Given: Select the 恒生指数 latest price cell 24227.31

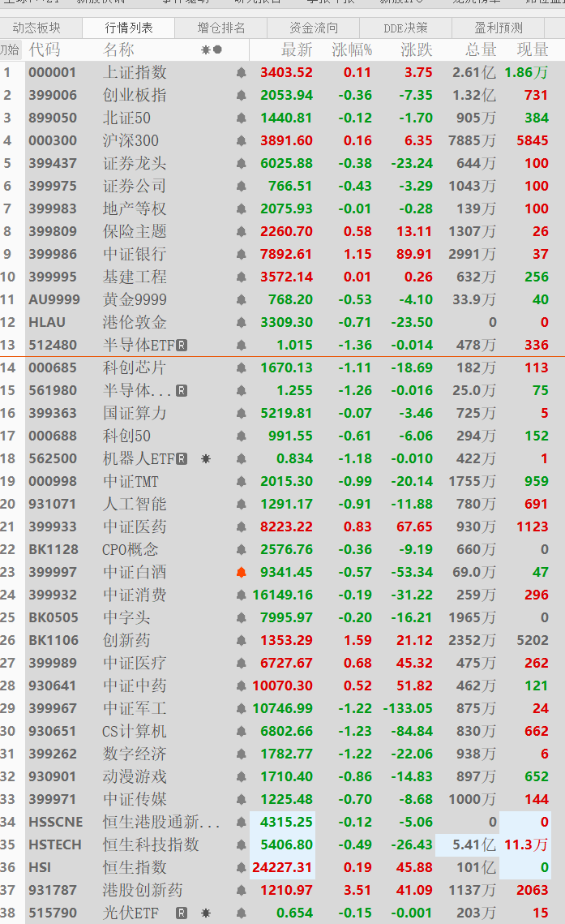Looking at the screenshot, I should click(x=282, y=867).
